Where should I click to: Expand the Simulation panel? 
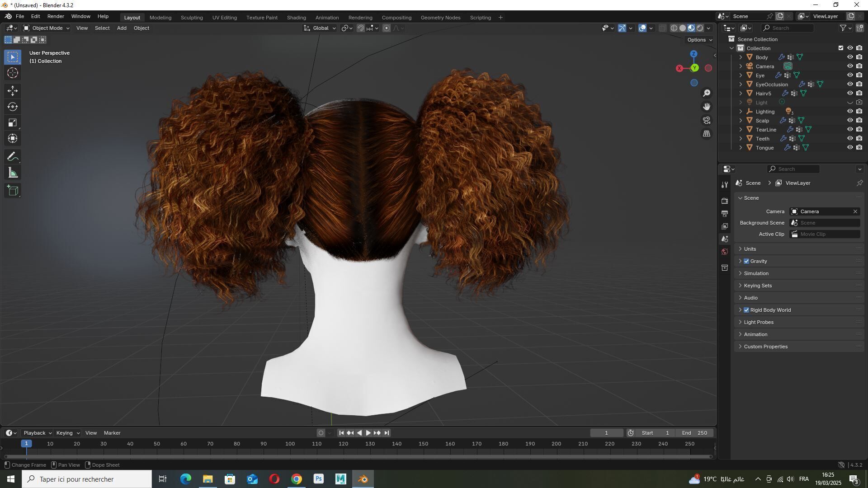pyautogui.click(x=799, y=273)
